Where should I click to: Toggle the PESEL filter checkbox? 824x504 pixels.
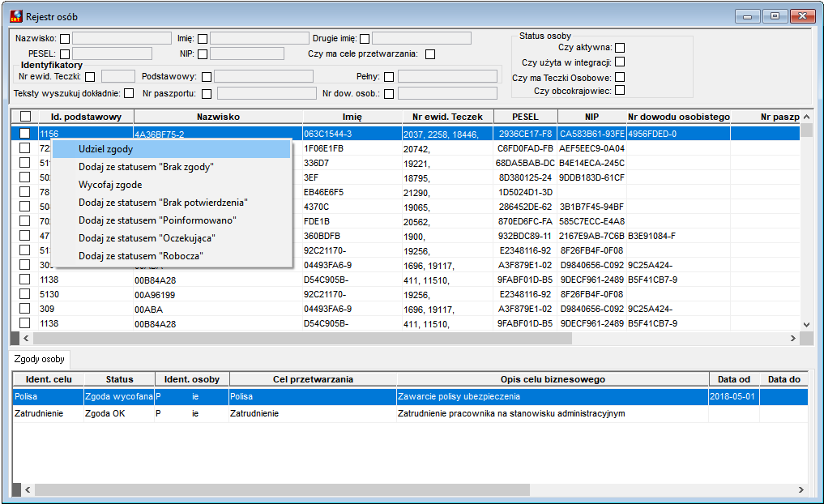click(65, 53)
